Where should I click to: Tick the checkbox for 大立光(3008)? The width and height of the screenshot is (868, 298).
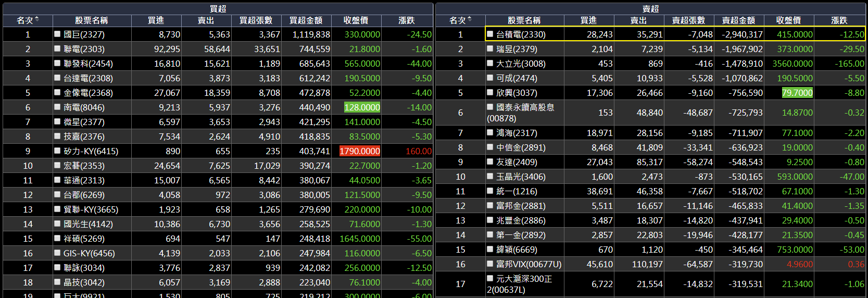(490, 63)
